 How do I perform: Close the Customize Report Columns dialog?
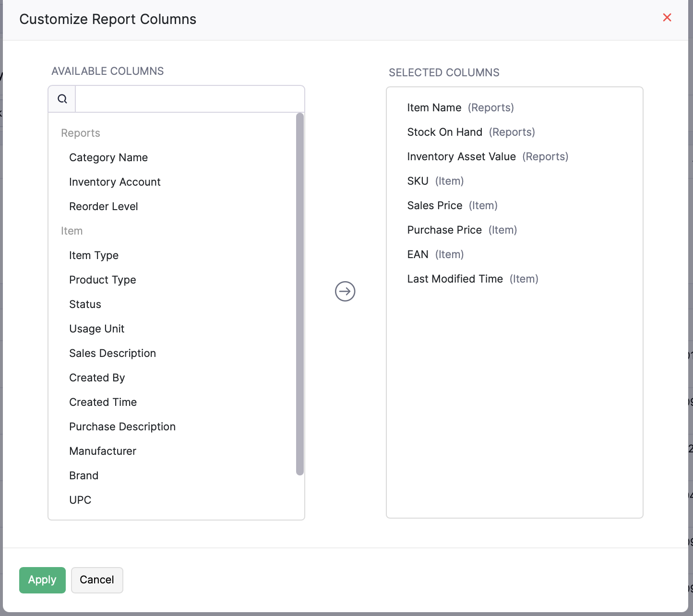click(667, 18)
